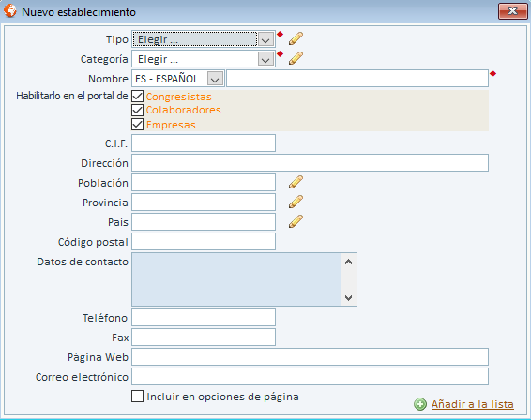Focus the Correo electrónico input field
This screenshot has height=420, width=531.
pos(310,376)
